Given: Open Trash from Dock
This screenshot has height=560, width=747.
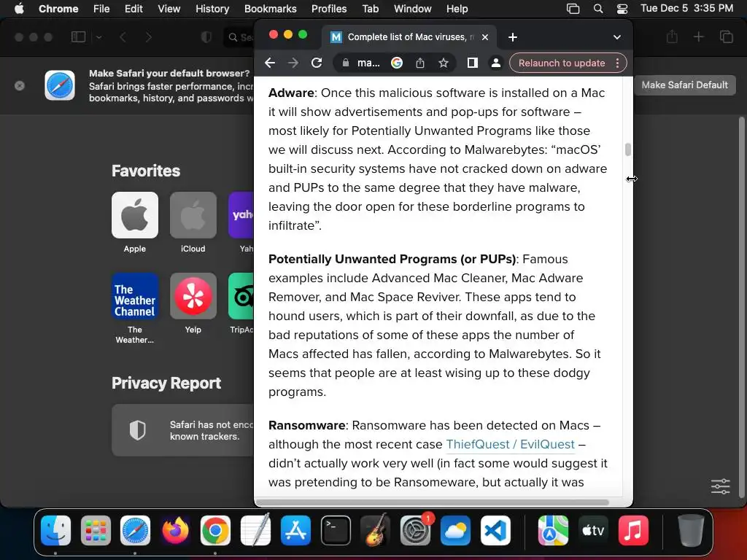Looking at the screenshot, I should point(691,531).
